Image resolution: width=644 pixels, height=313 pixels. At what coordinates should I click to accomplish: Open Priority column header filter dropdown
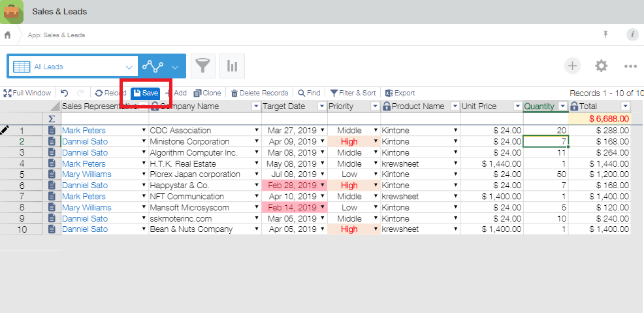[x=375, y=107]
